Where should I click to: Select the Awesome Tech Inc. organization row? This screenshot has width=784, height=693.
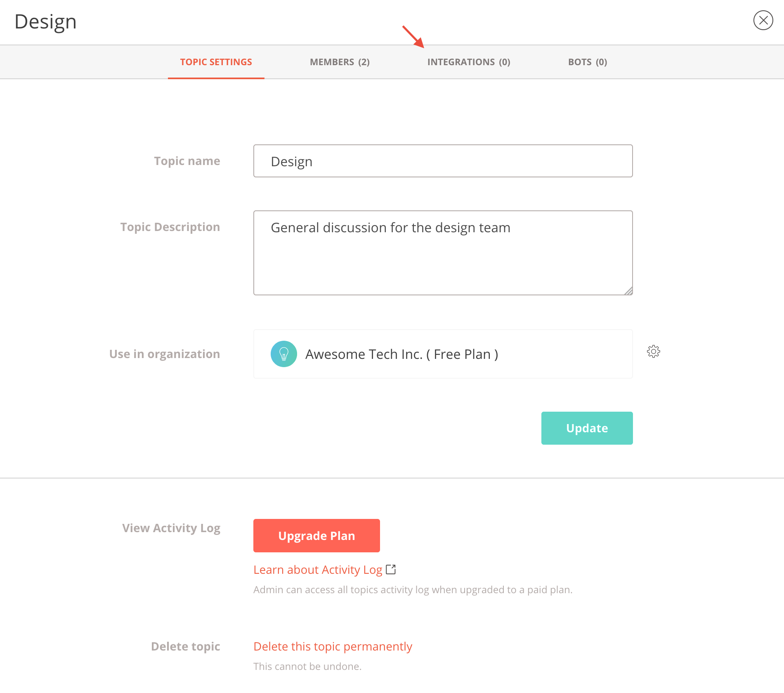pos(443,354)
